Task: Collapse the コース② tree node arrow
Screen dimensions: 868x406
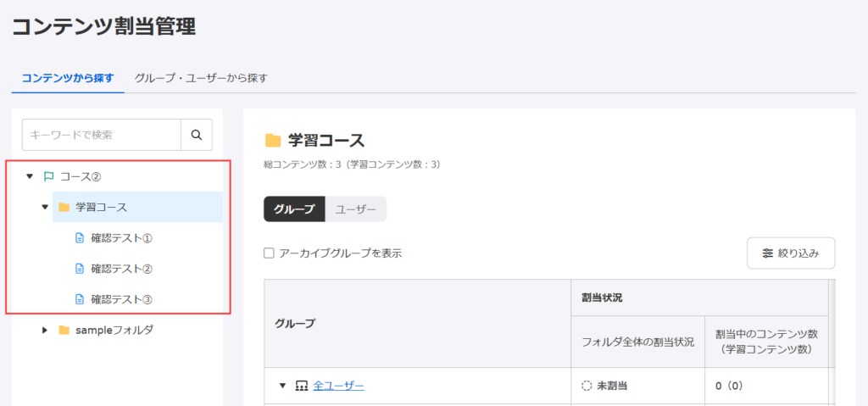Action: [x=30, y=176]
